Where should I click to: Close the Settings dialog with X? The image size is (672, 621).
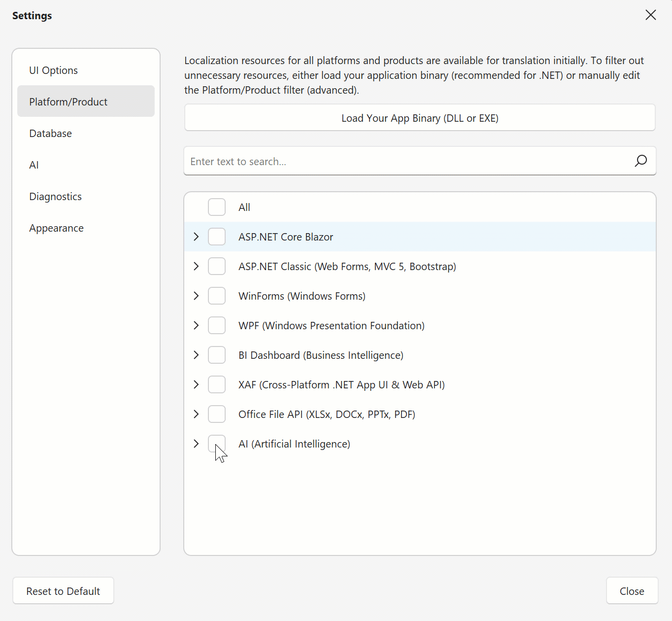pos(651,15)
